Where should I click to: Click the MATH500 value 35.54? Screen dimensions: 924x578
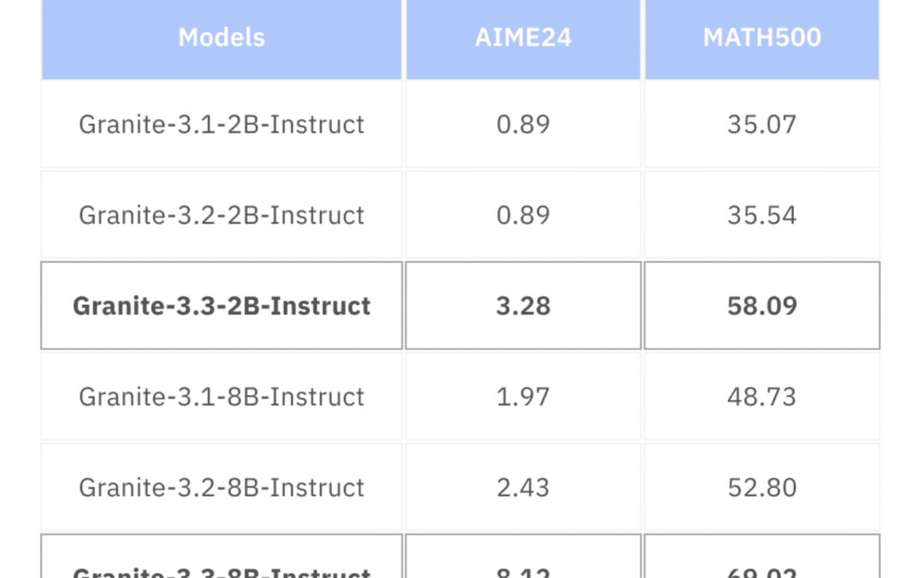tap(762, 215)
